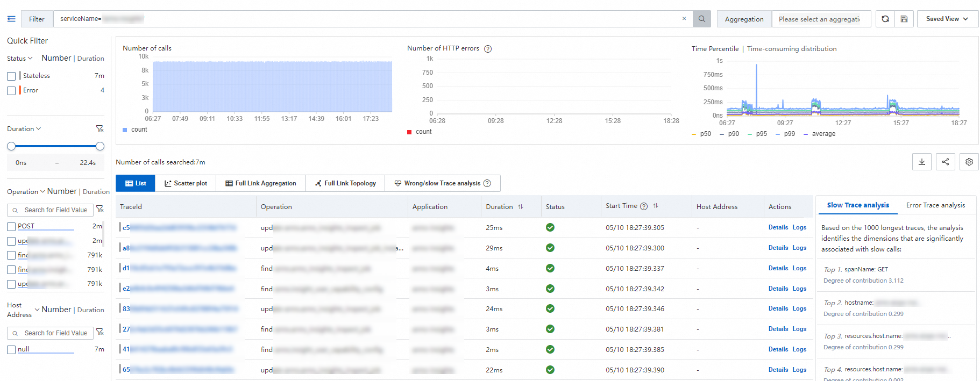Click the duration slider minimum handle

tap(11, 146)
